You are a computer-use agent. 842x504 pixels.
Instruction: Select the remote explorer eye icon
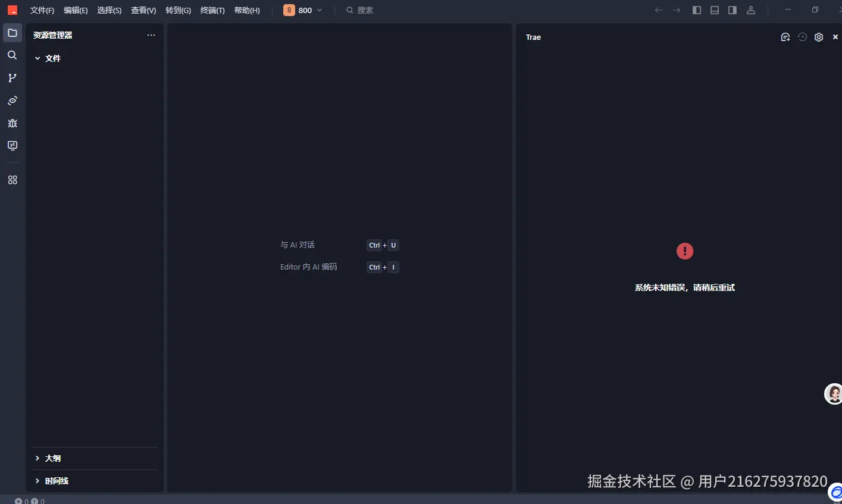[12, 100]
